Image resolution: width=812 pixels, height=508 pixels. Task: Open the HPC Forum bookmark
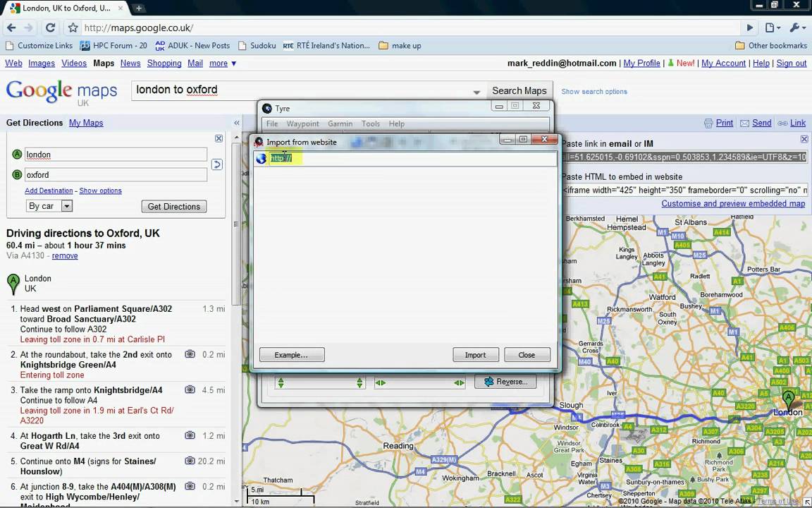click(x=114, y=46)
